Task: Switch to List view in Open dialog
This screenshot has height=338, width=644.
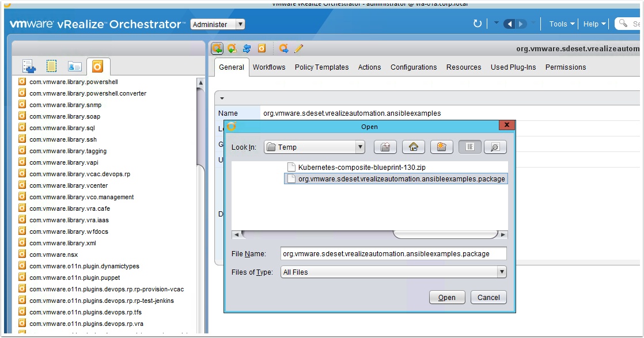Action: click(x=470, y=147)
